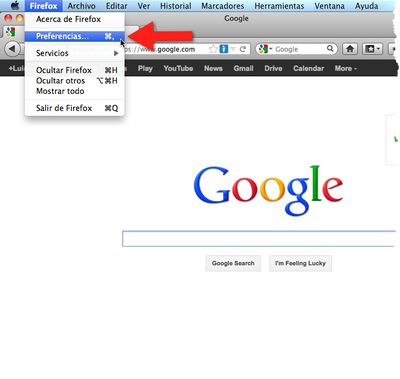Open News in the Google bar
This screenshot has width=400, height=379.
coord(213,68)
